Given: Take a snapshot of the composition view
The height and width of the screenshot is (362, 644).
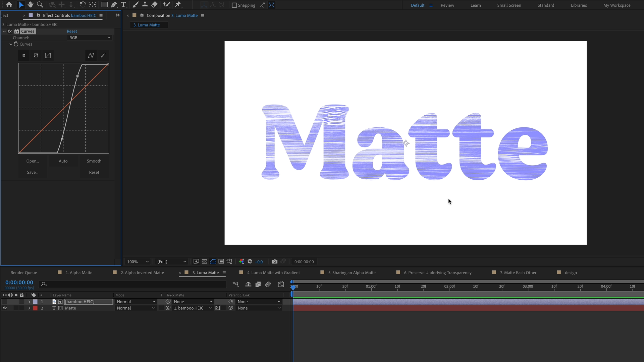Looking at the screenshot, I should [x=275, y=261].
